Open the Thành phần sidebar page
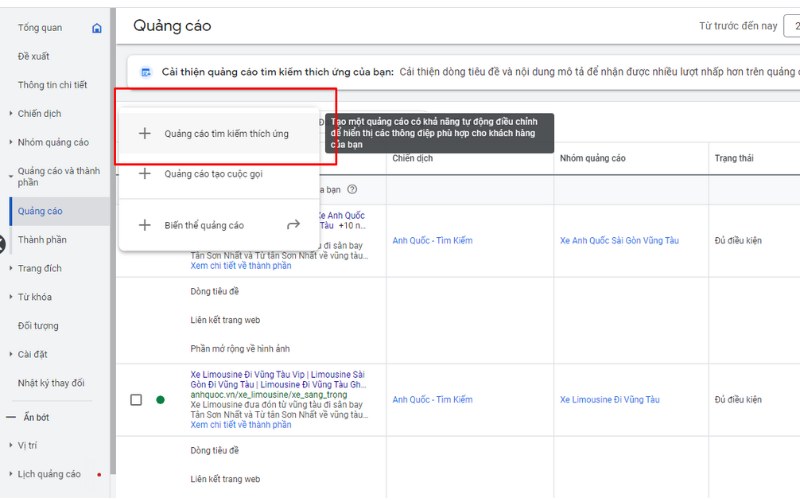The image size is (800, 500). coord(42,240)
